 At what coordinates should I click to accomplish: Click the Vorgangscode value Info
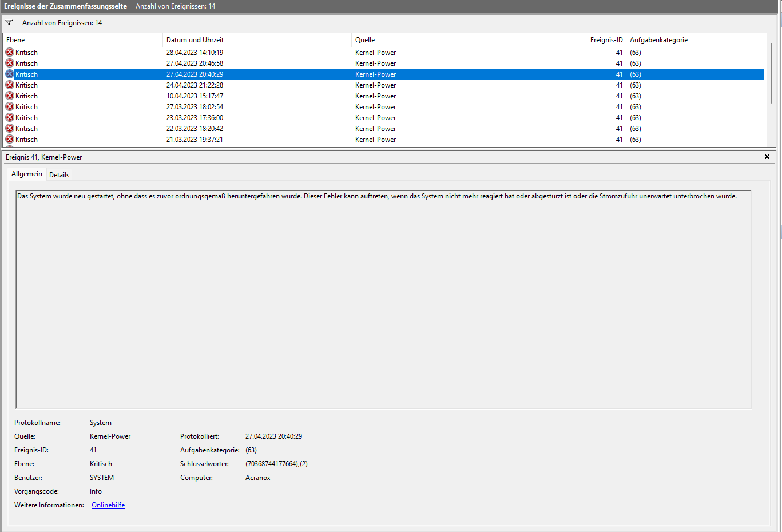pos(96,491)
